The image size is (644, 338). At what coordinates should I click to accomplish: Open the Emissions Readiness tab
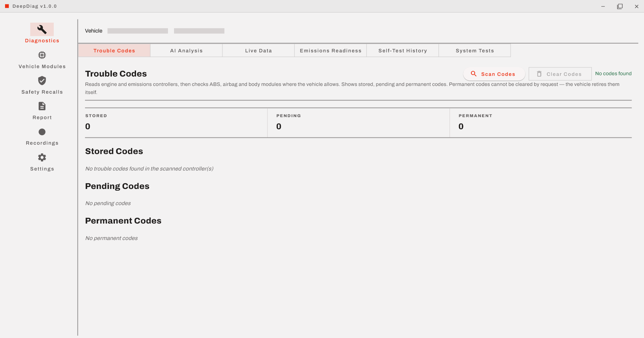click(x=331, y=50)
